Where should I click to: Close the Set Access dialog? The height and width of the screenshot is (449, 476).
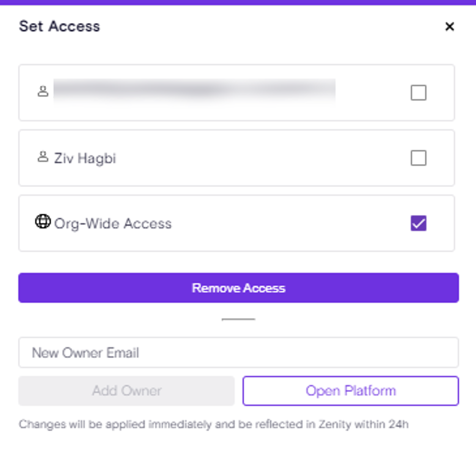point(449,27)
